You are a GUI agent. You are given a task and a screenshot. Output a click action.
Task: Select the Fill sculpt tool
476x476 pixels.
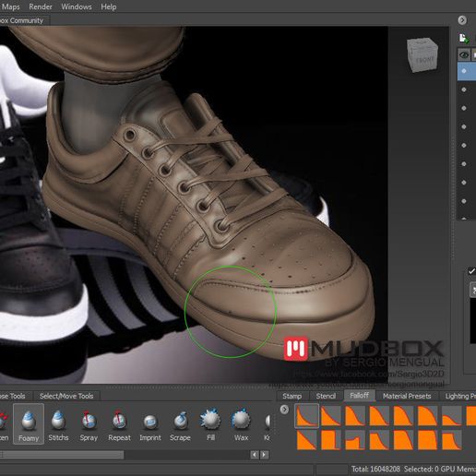[210, 423]
